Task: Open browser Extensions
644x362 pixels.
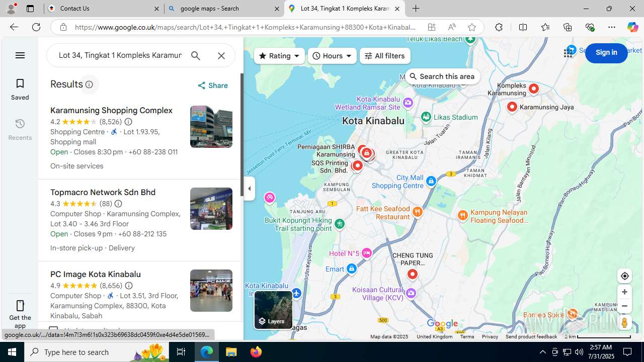Action: pos(499,27)
